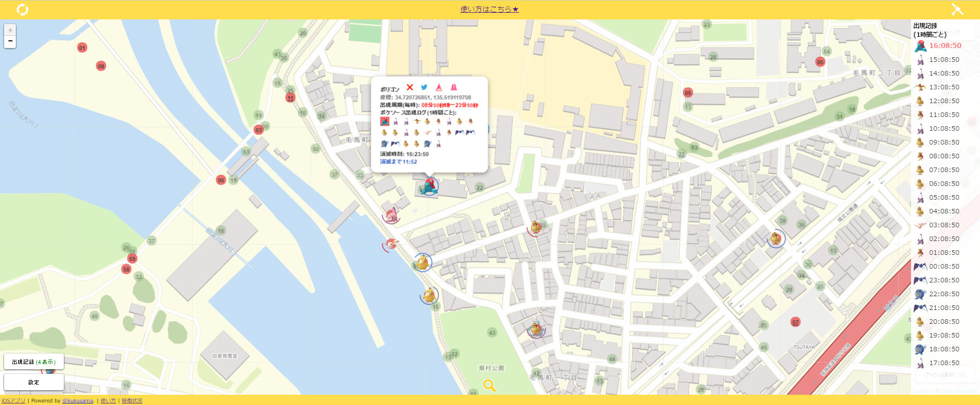Click the pink NAVI cone icon in the popup
The width and height of the screenshot is (980, 405).
[439, 87]
